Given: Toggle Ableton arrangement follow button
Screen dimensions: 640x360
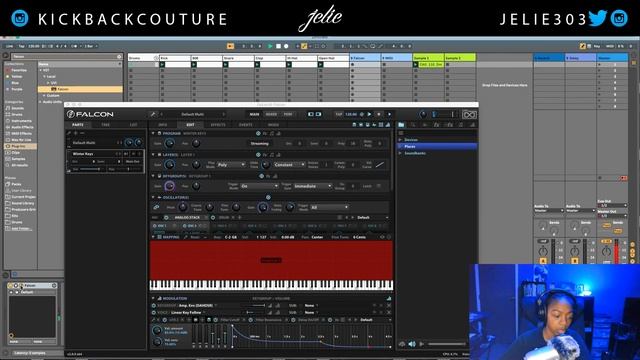Looking at the screenshot, I should [230, 46].
